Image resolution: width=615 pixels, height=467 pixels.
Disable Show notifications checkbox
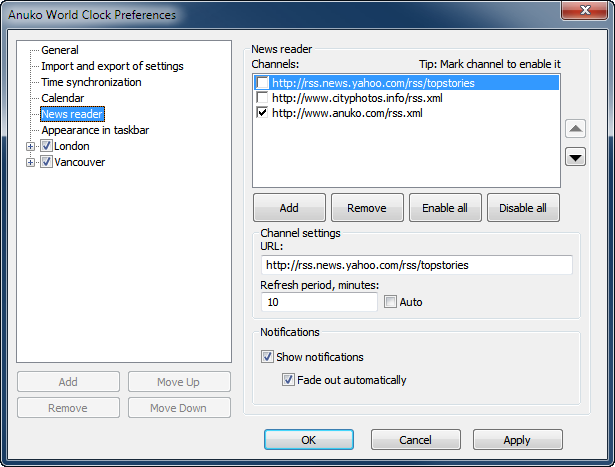click(x=267, y=357)
